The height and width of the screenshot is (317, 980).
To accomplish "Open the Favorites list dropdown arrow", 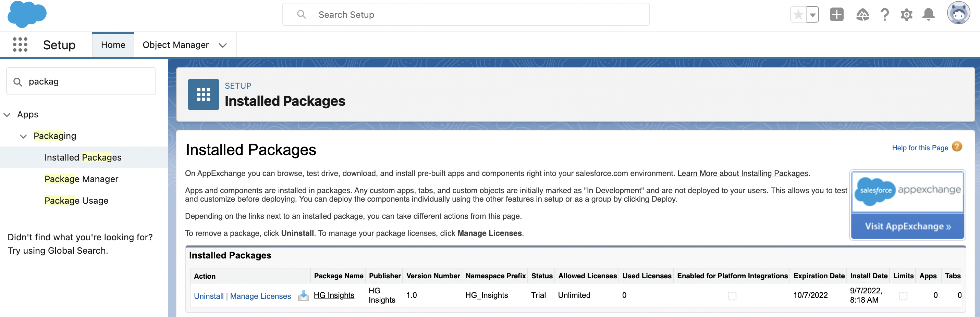I will pos(812,15).
